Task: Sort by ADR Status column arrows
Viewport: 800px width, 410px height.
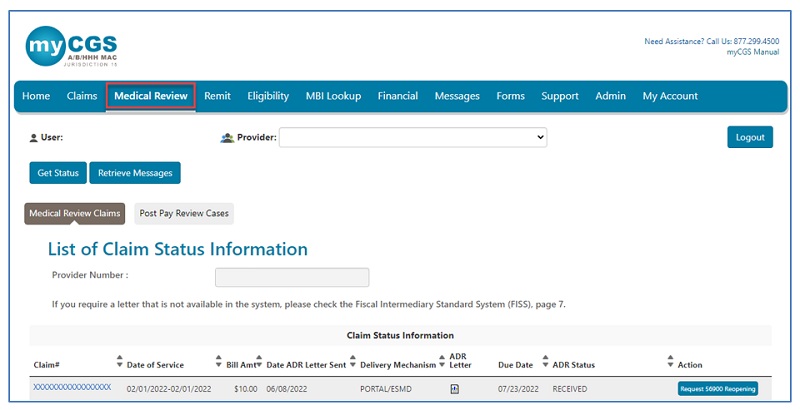Action: click(545, 362)
